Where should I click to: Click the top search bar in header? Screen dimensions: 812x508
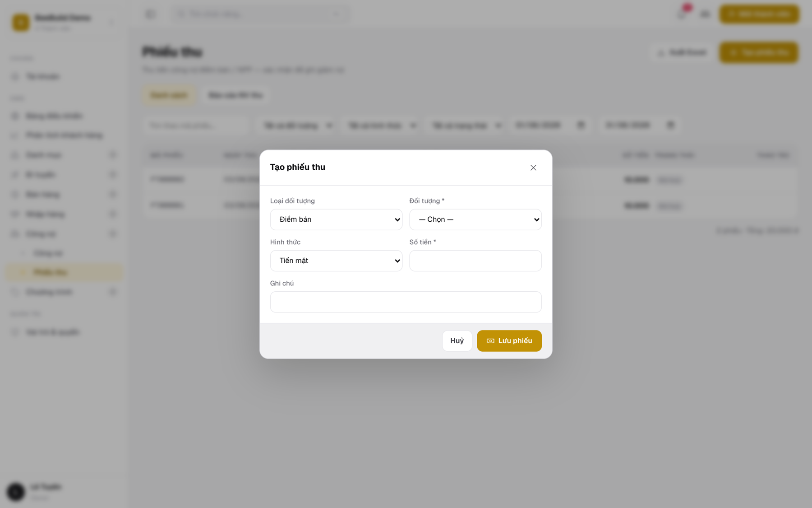pos(258,14)
